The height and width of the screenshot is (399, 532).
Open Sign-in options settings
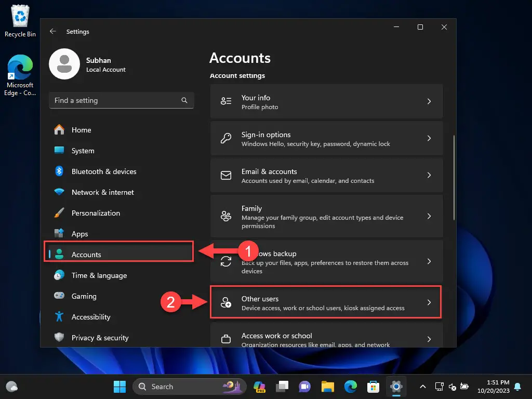[326, 138]
